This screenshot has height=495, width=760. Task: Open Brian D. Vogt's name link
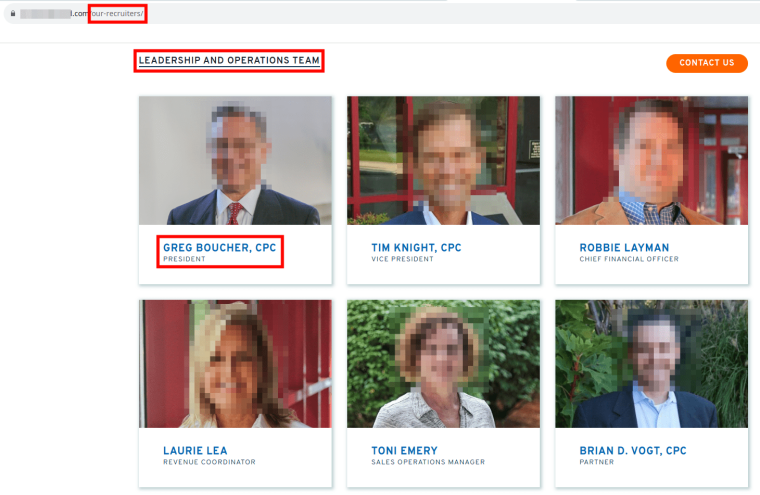pyautogui.click(x=633, y=451)
